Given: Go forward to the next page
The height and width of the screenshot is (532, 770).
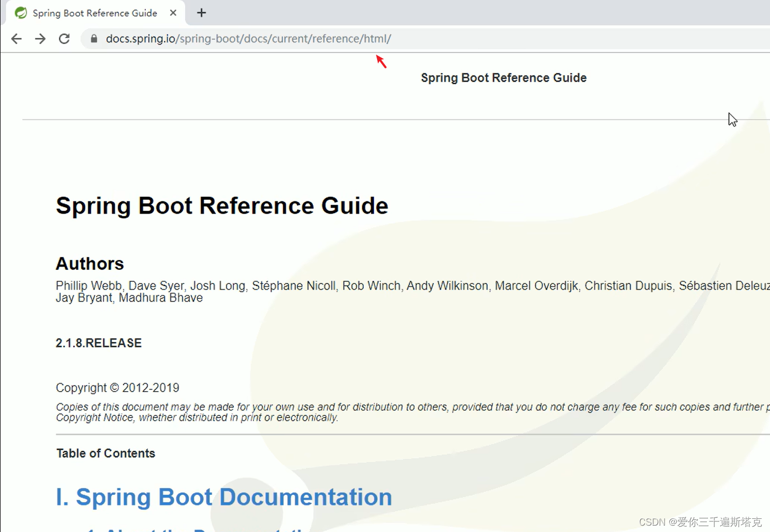Looking at the screenshot, I should pos(40,39).
